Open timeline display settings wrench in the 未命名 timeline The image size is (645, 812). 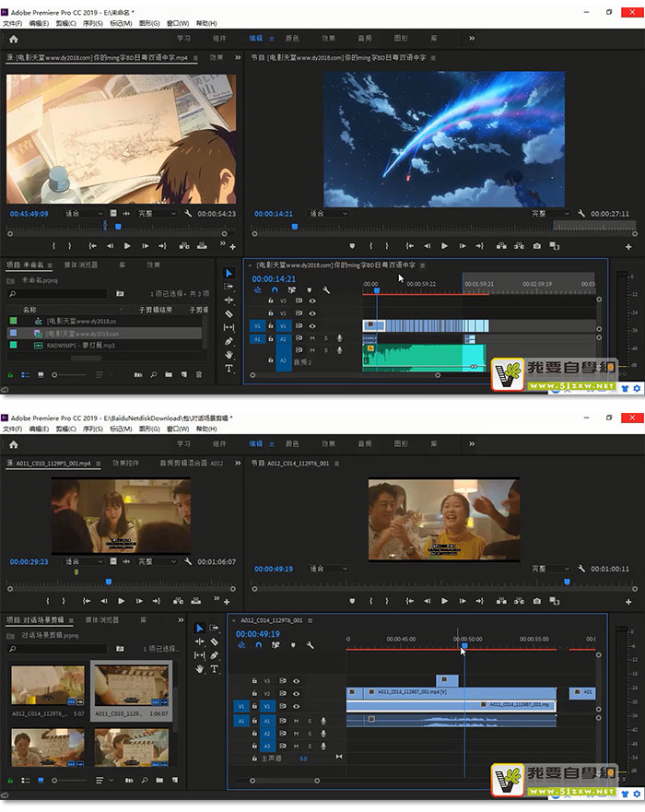[326, 290]
